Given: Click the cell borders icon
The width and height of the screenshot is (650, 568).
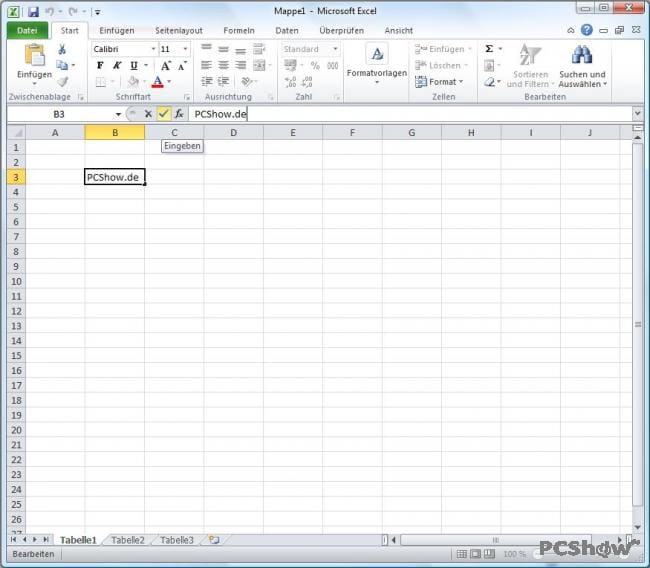Looking at the screenshot, I should tap(101, 82).
